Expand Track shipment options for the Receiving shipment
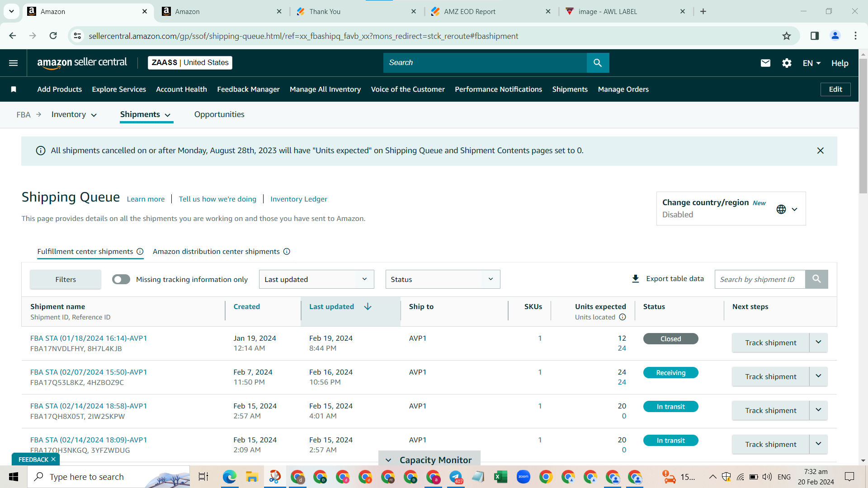Viewport: 868px width, 488px height. [818, 376]
